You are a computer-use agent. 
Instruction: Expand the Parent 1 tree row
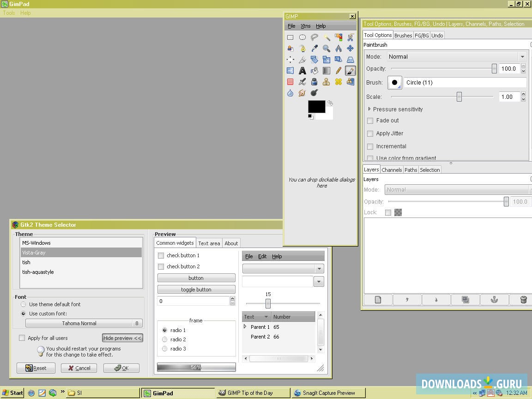coord(245,326)
